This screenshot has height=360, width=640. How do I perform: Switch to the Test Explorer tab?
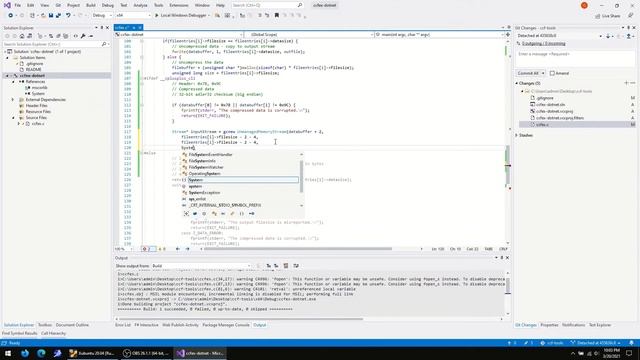(x=600, y=325)
